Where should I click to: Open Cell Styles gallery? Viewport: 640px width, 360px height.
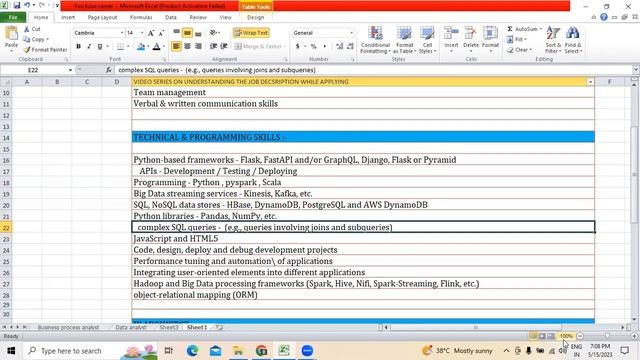(427, 40)
